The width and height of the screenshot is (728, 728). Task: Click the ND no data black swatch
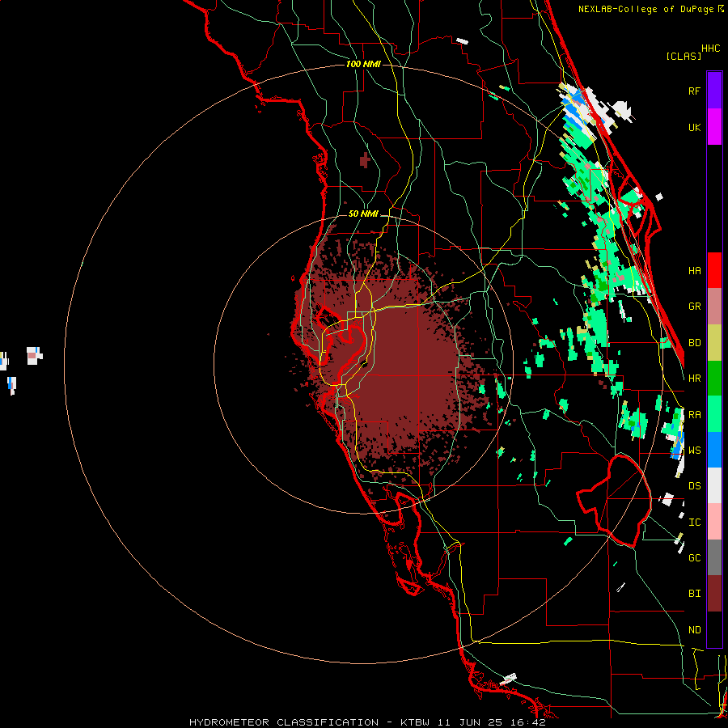[x=714, y=629]
